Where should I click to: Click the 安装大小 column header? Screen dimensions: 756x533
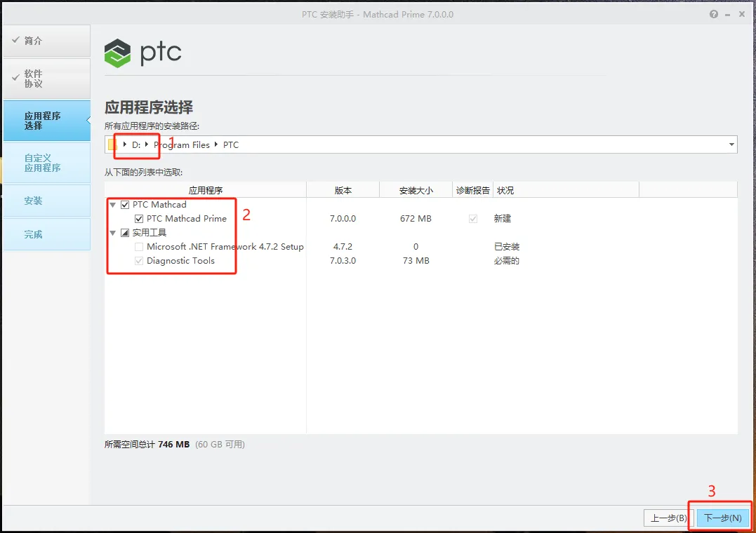pyautogui.click(x=416, y=190)
